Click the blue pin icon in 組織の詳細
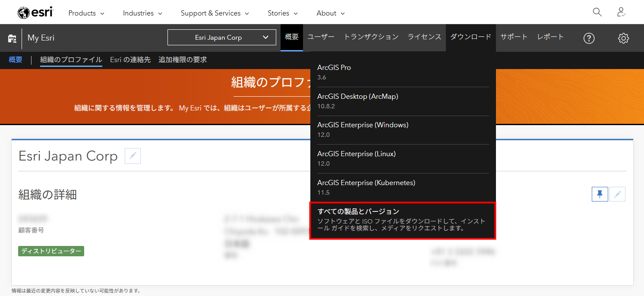Viewport: 644px width, 296px height. click(x=600, y=194)
